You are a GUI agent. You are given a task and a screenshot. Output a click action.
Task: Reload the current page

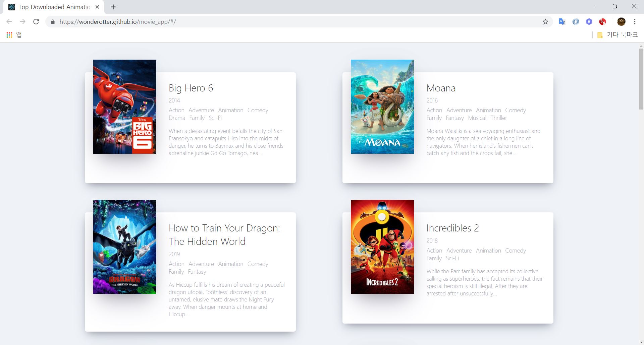[37, 21]
